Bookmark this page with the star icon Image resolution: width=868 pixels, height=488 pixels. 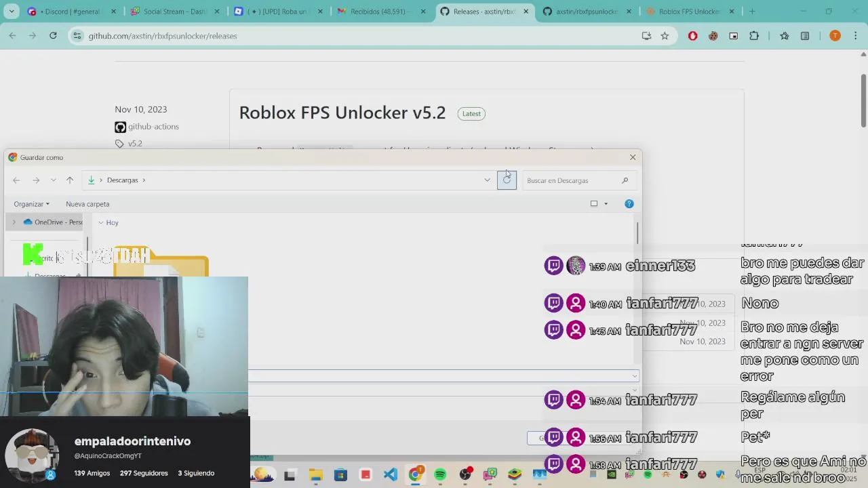[x=665, y=36]
